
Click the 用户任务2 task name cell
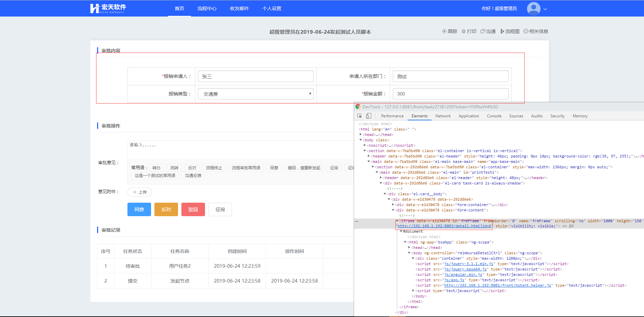coord(180,266)
